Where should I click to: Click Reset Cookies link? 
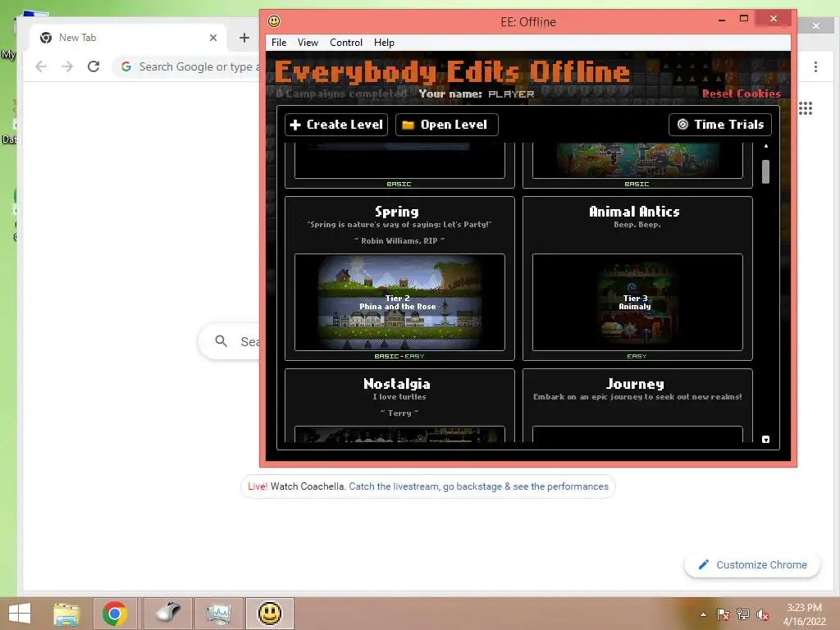[741, 94]
